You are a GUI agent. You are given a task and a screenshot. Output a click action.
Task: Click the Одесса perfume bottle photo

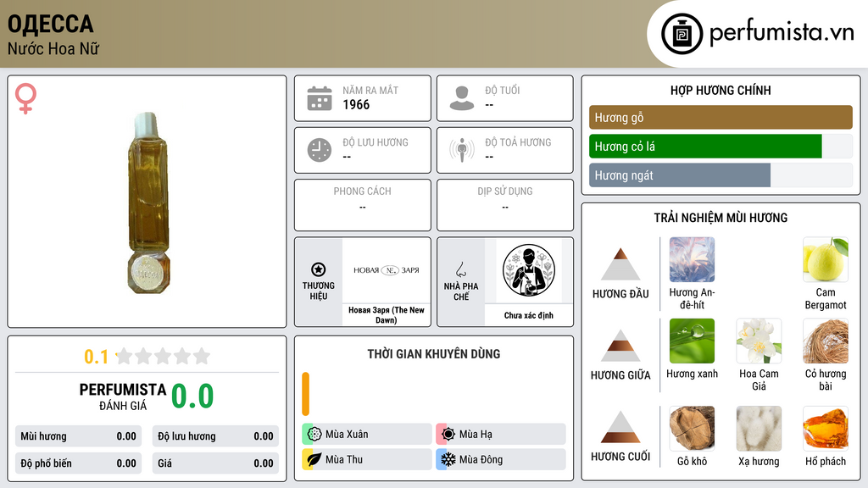click(148, 202)
